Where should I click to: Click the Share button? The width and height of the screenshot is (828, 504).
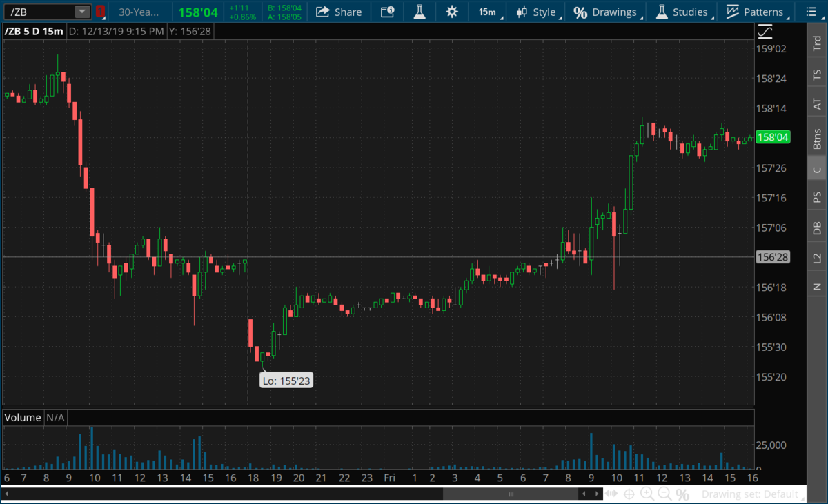point(339,12)
